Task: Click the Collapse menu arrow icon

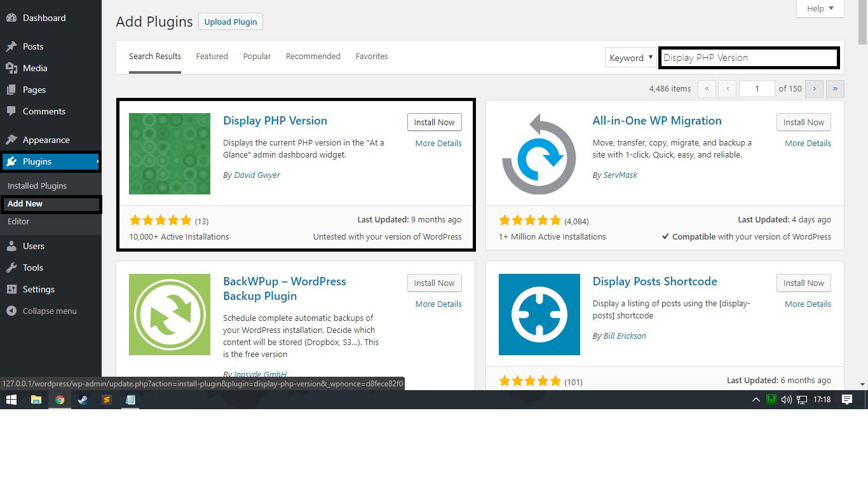Action: [x=11, y=311]
